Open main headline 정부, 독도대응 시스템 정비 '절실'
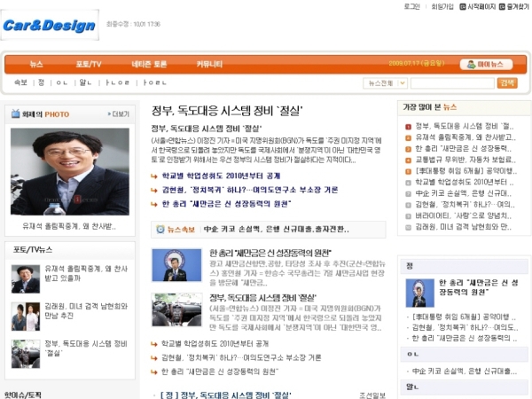This screenshot has height=399, width=532. coord(227,111)
